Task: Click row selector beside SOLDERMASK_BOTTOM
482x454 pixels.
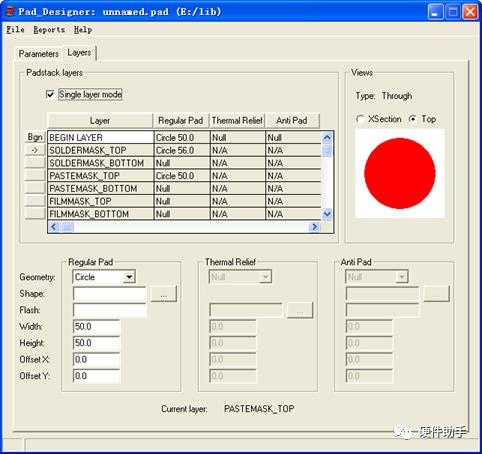Action: coord(35,163)
